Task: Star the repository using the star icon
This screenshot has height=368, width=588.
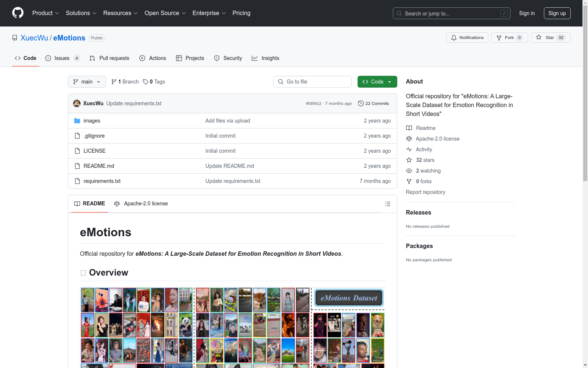Action: [539, 38]
